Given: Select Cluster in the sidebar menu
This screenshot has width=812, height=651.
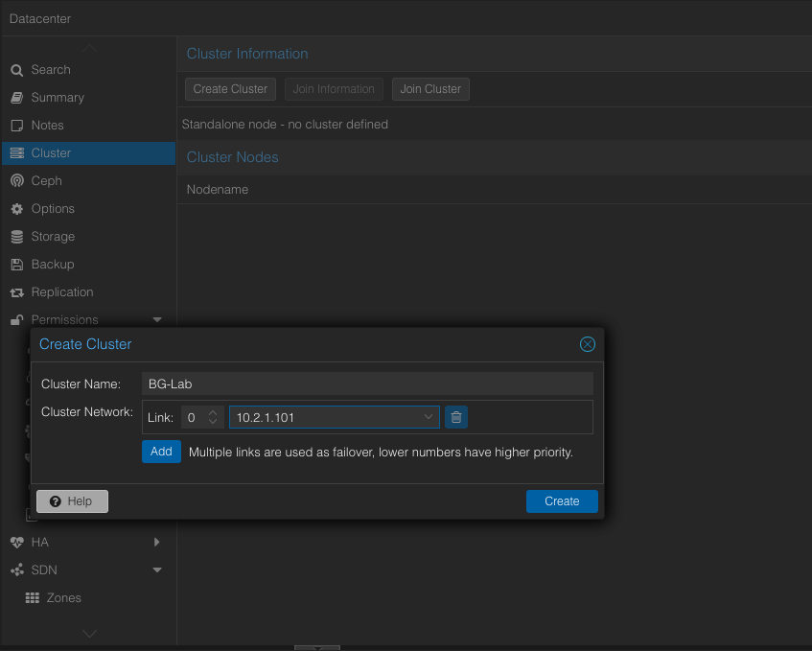Looking at the screenshot, I should [x=51, y=153].
